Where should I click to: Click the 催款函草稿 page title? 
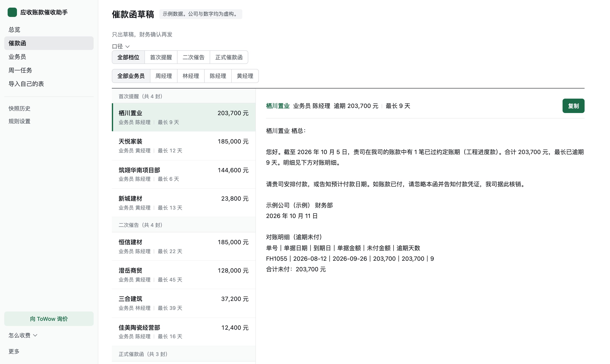tap(133, 14)
